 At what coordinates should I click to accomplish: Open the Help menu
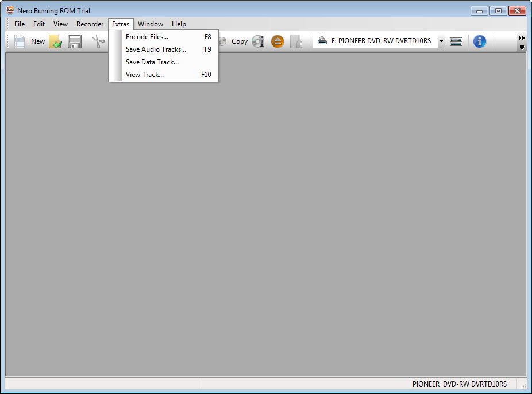tap(179, 24)
